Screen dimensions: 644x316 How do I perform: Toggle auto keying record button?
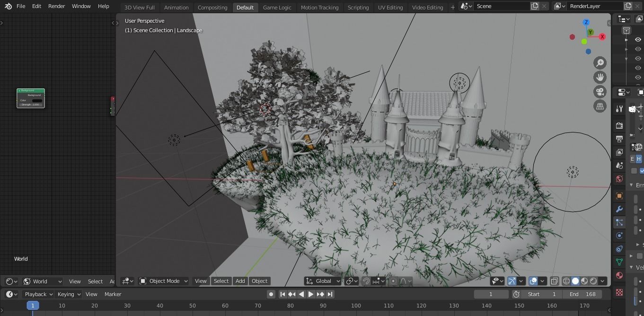pyautogui.click(x=271, y=294)
